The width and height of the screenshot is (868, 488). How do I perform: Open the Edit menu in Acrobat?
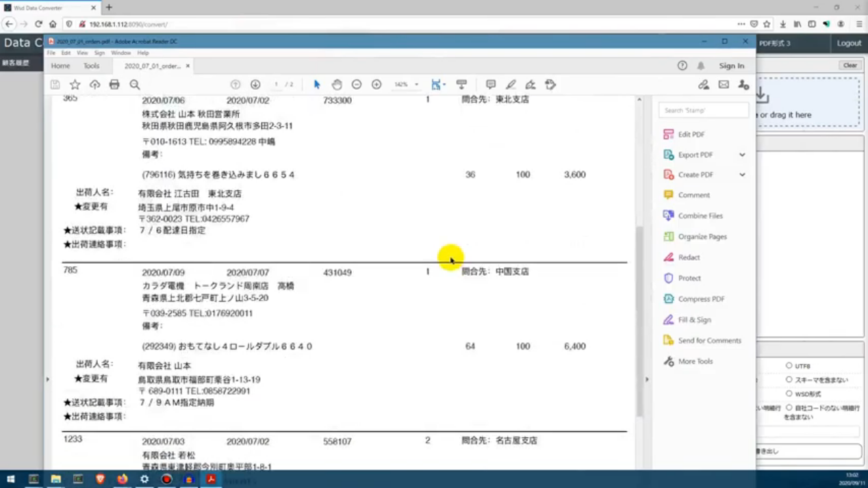pos(66,53)
